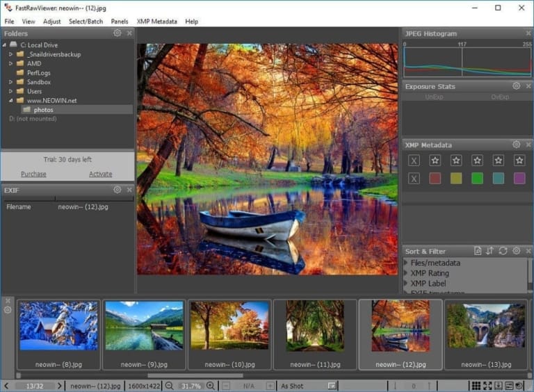Open Folders panel settings gear
Viewport: 534px width, 392px height.
(x=117, y=33)
